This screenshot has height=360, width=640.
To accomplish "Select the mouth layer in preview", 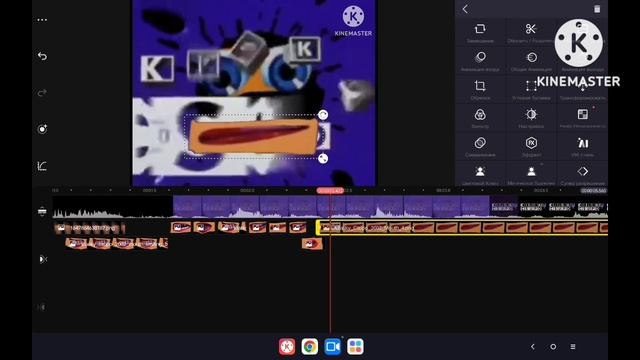I will pos(253,137).
